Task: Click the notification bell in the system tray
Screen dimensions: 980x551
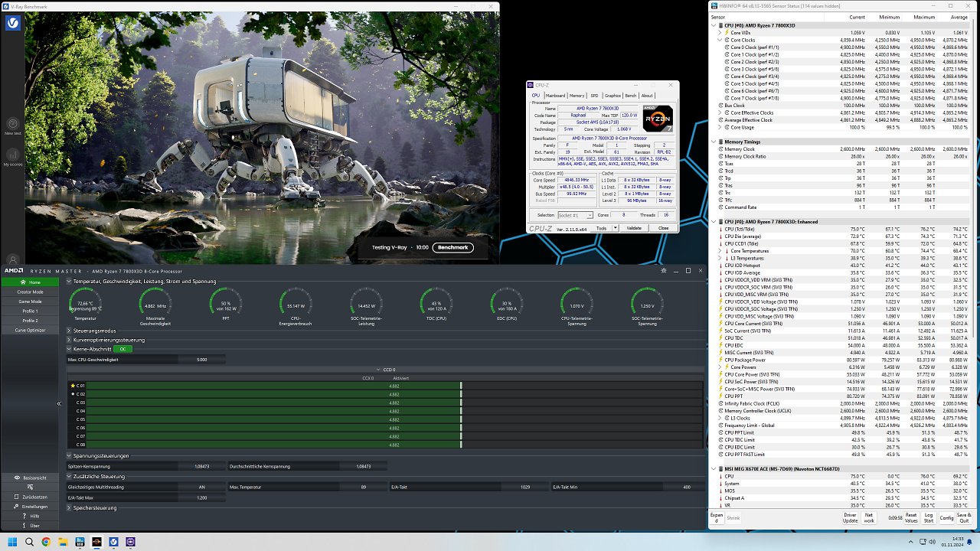Action: pos(971,542)
